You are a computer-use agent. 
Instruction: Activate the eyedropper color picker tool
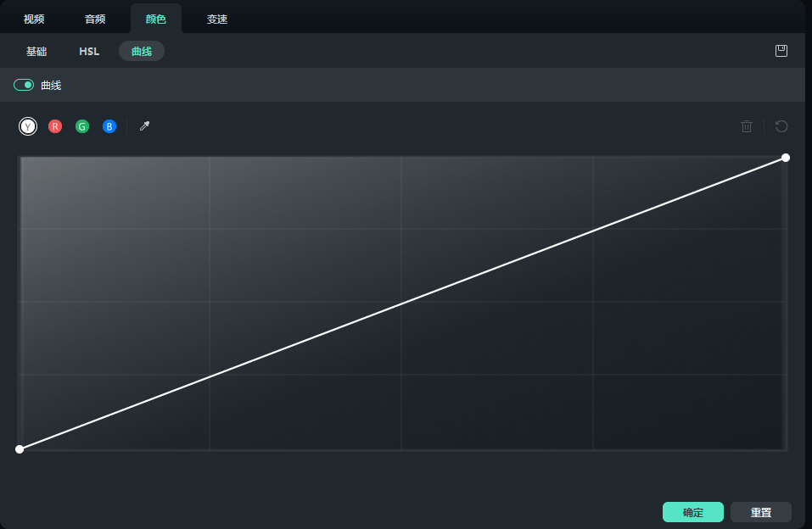click(144, 125)
